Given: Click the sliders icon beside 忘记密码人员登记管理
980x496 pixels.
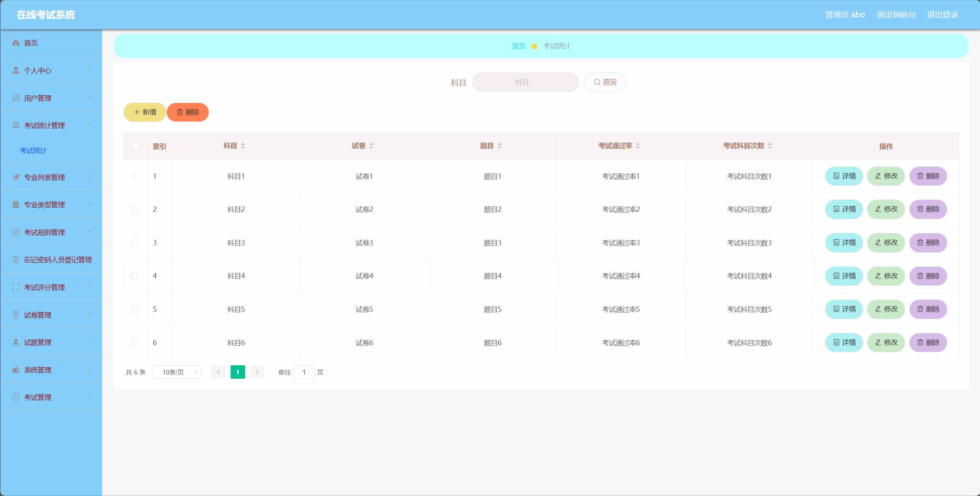Looking at the screenshot, I should 16,260.
